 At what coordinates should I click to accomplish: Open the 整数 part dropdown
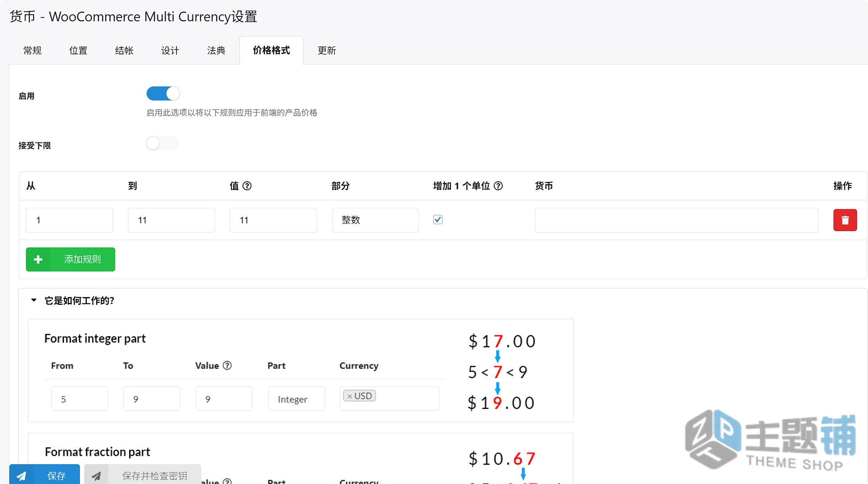click(x=375, y=220)
